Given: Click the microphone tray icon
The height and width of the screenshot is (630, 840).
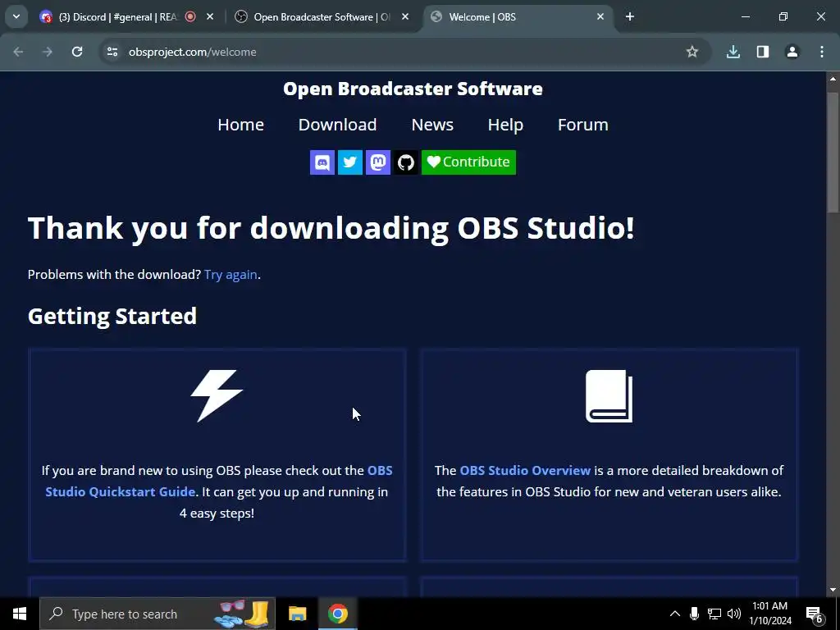Looking at the screenshot, I should click(x=694, y=614).
